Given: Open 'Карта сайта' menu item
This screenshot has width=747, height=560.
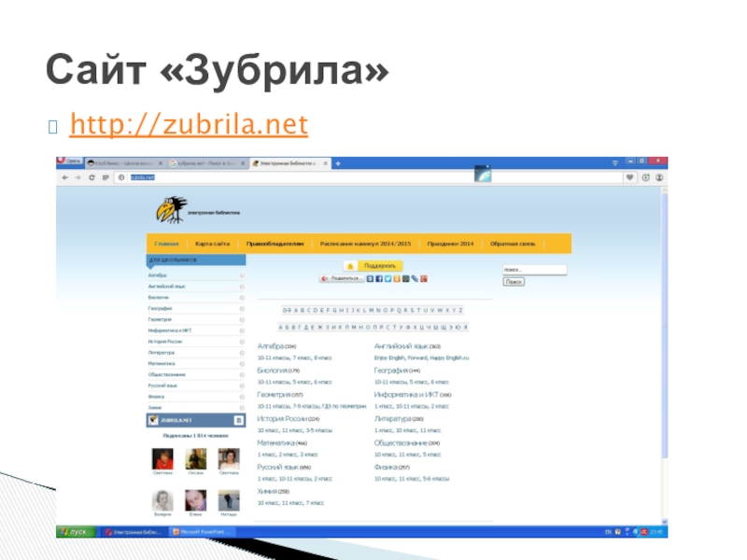Looking at the screenshot, I should pos(213,244).
